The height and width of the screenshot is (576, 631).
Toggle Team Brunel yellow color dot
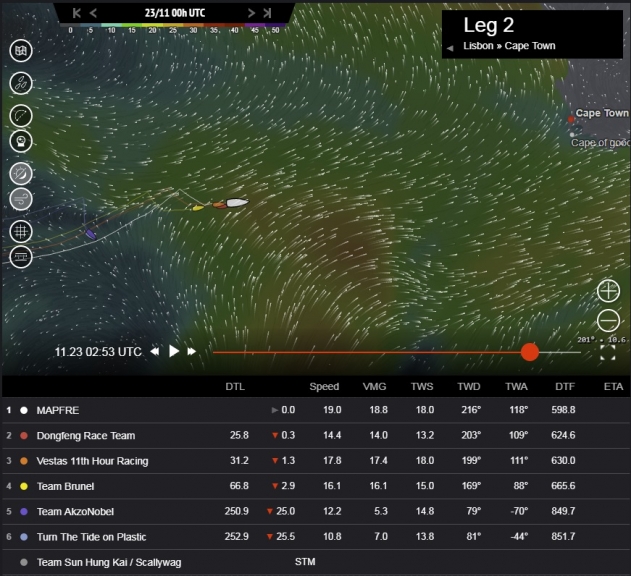pyautogui.click(x=24, y=486)
